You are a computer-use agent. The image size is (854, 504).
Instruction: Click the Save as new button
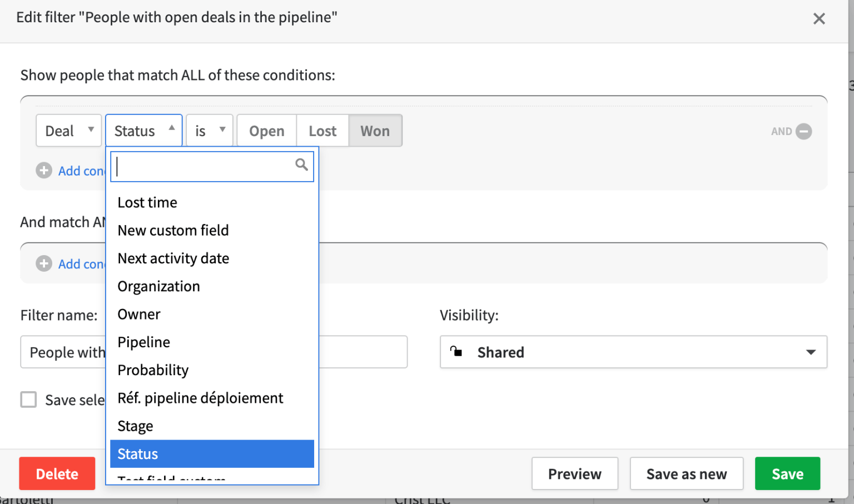coord(686,473)
